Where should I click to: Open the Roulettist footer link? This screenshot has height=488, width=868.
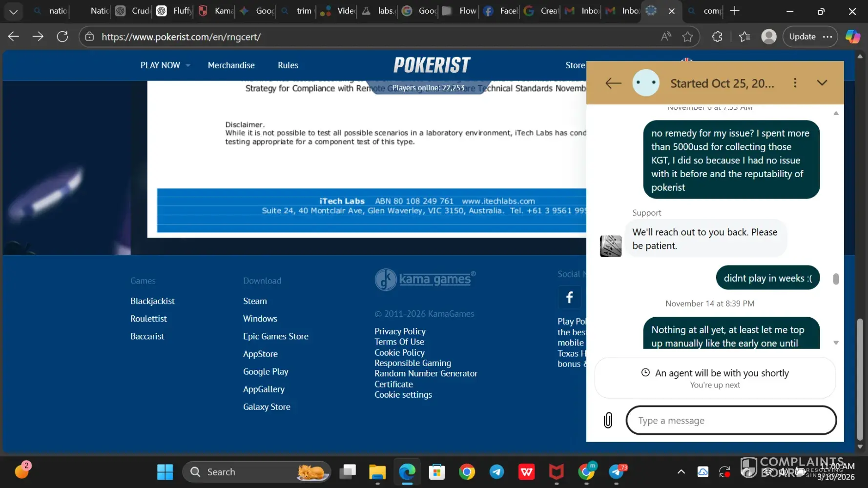148,319
